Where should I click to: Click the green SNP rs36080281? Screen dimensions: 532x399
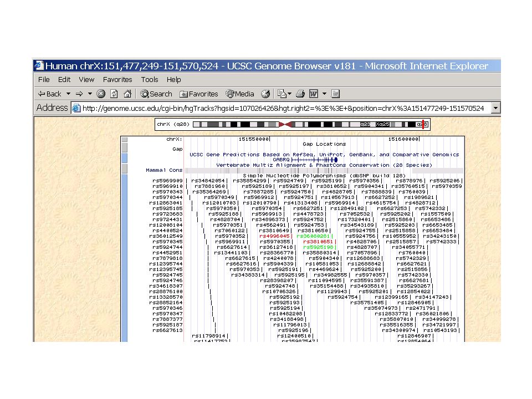pos(313,236)
